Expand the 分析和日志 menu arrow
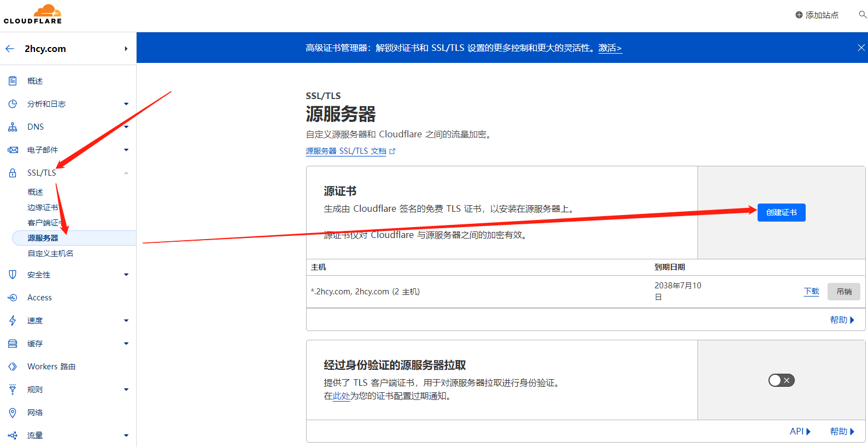The image size is (868, 447). click(x=126, y=104)
